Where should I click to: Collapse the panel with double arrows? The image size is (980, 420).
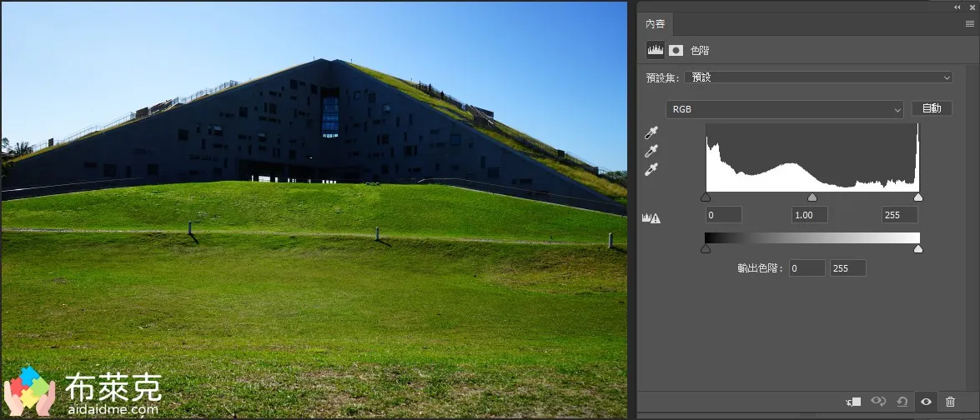(x=957, y=6)
